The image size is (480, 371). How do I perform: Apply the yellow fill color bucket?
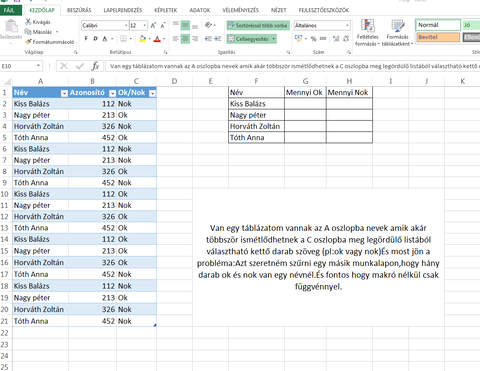click(142, 39)
